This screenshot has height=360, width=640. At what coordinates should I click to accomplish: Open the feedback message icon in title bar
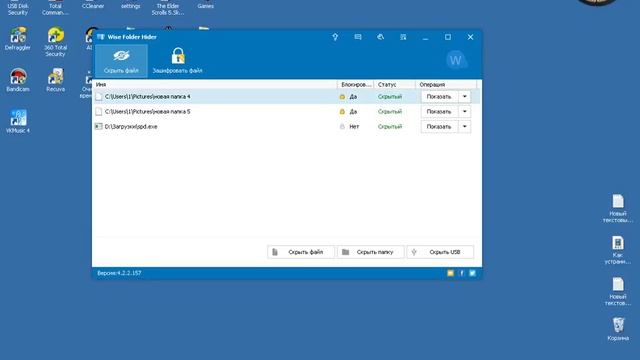(x=358, y=37)
